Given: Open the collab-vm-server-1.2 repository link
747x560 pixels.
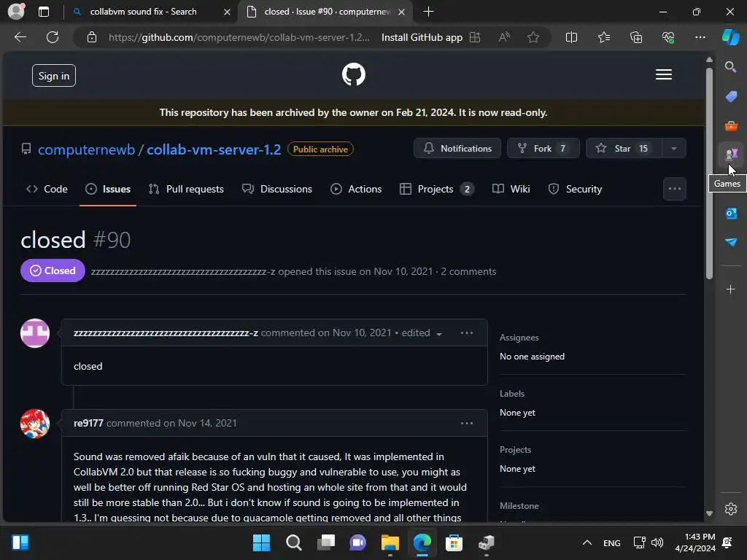Looking at the screenshot, I should coord(214,149).
